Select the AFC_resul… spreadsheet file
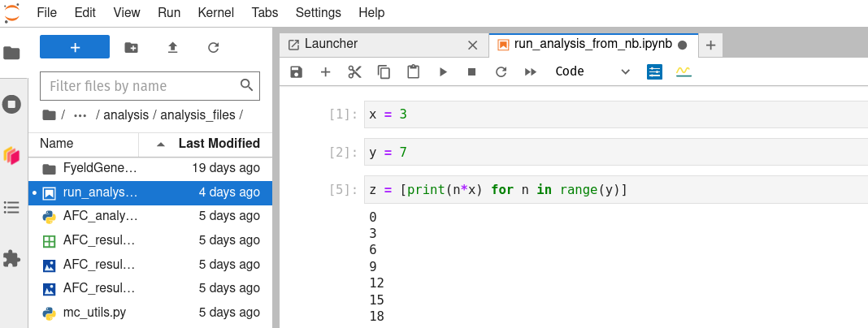868x328 pixels. [x=150, y=240]
